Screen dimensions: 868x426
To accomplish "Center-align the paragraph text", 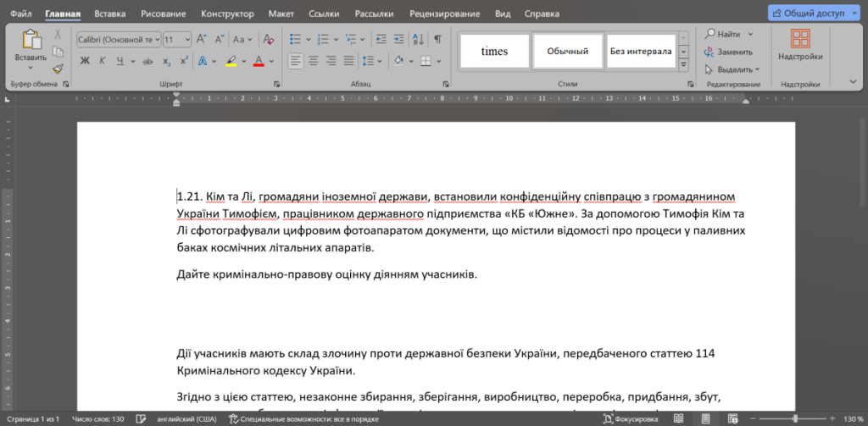I will (x=314, y=61).
